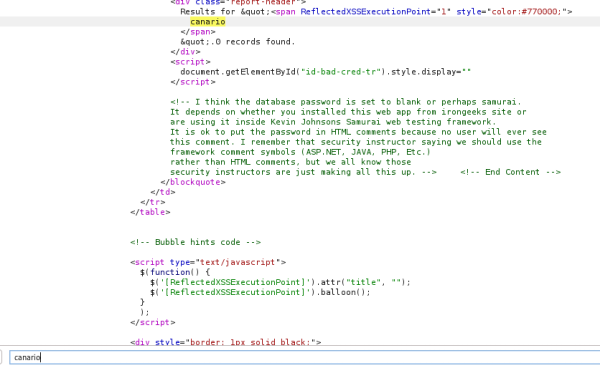
Task: Select the document.getElementById code line
Action: [x=326, y=72]
